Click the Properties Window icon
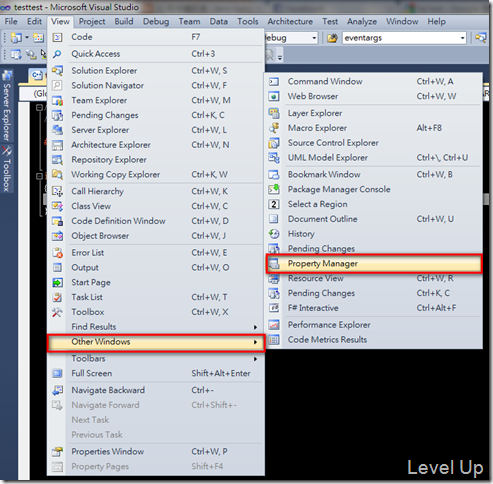493x484 pixels. tap(57, 452)
